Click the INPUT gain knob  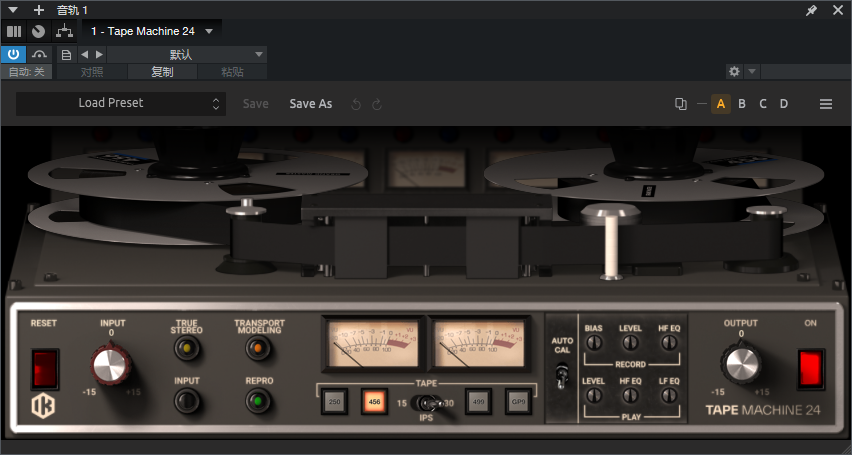point(111,364)
